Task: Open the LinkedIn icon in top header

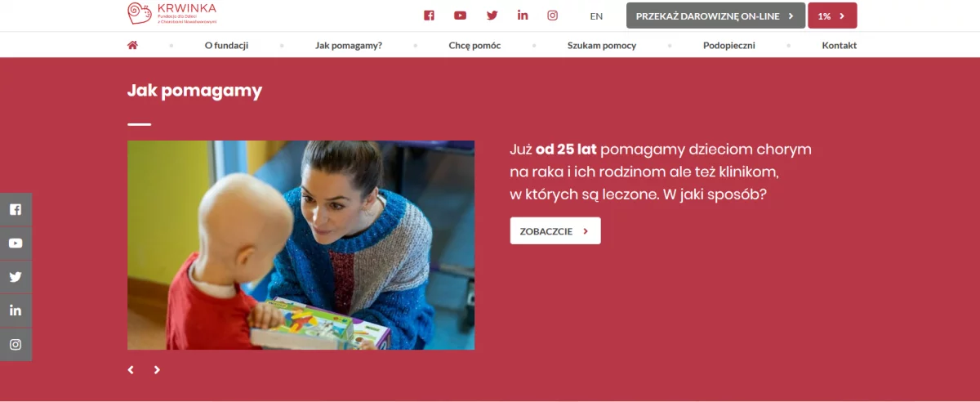Action: (x=523, y=16)
